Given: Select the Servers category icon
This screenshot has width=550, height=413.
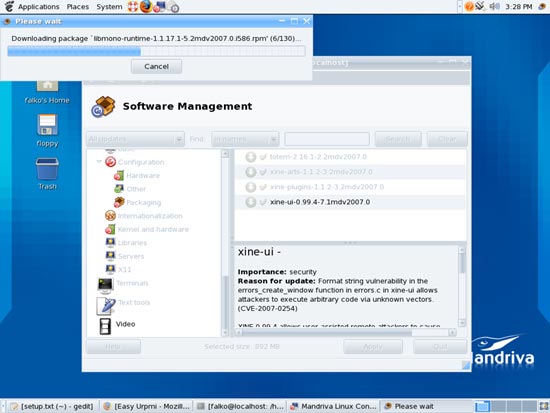Looking at the screenshot, I should click(110, 256).
